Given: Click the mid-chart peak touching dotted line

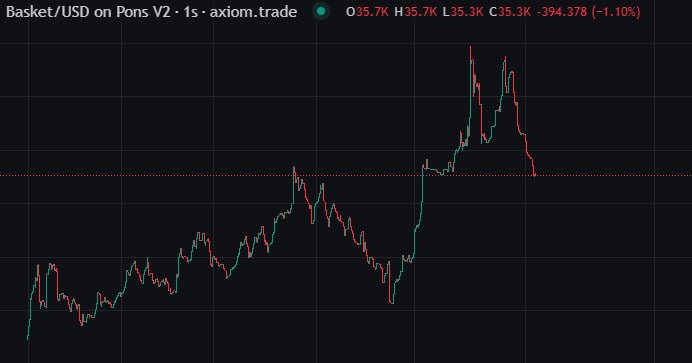Looking at the screenshot, I should (x=294, y=169).
